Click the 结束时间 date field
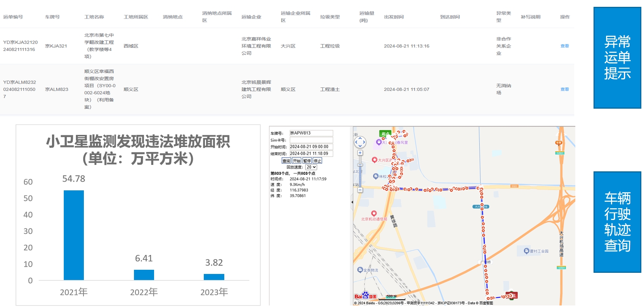Image resolution: width=644 pixels, height=307 pixels. point(311,153)
